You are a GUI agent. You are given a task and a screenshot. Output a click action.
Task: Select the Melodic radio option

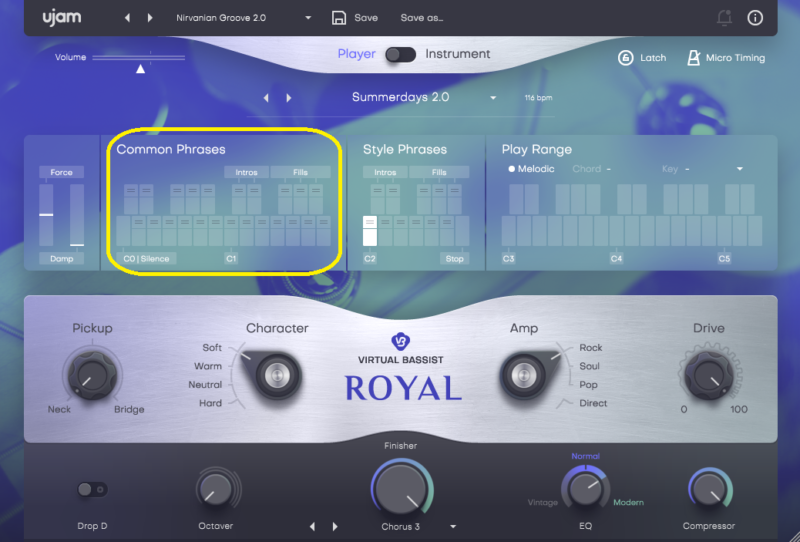tap(512, 169)
